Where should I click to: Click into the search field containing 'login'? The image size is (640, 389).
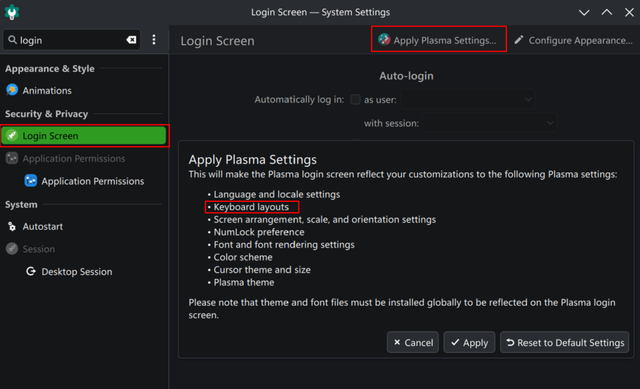pos(71,40)
